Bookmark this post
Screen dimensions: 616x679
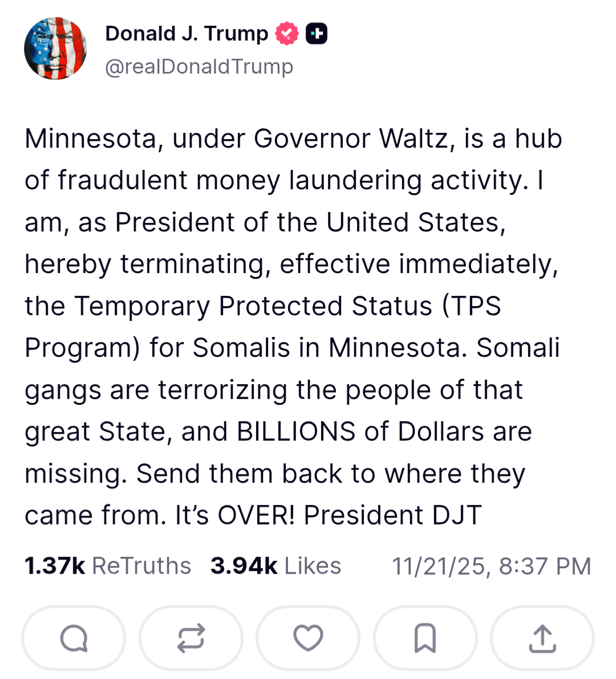(x=425, y=638)
